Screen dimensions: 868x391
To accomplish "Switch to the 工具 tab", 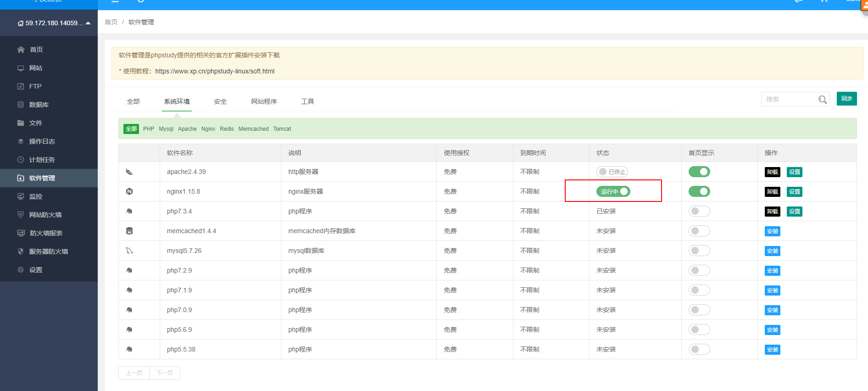I will pyautogui.click(x=307, y=101).
